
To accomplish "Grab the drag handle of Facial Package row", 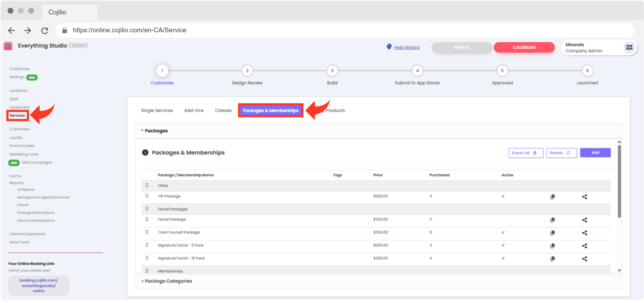I will (147, 219).
